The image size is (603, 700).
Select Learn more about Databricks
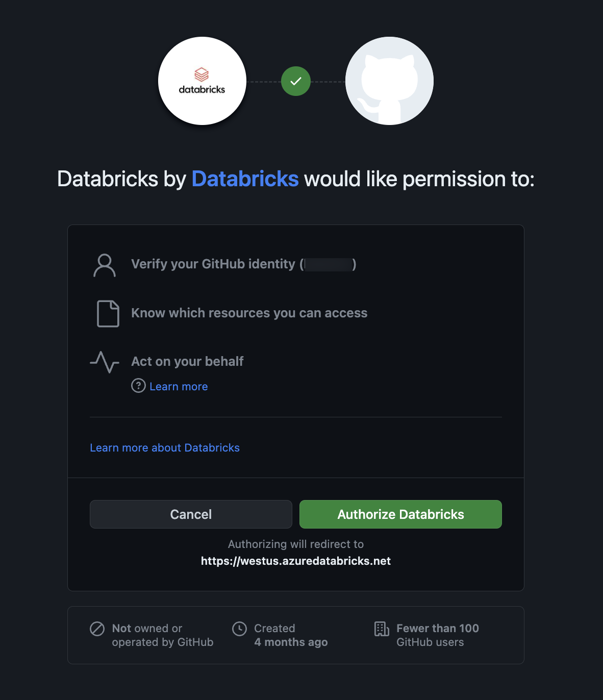[x=164, y=447]
